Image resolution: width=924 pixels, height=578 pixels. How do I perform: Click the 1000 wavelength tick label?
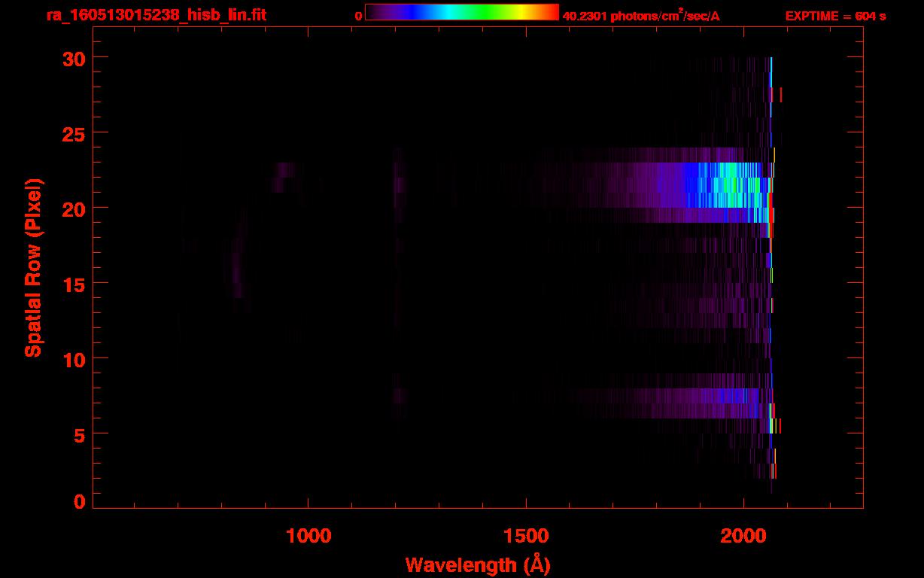[308, 536]
